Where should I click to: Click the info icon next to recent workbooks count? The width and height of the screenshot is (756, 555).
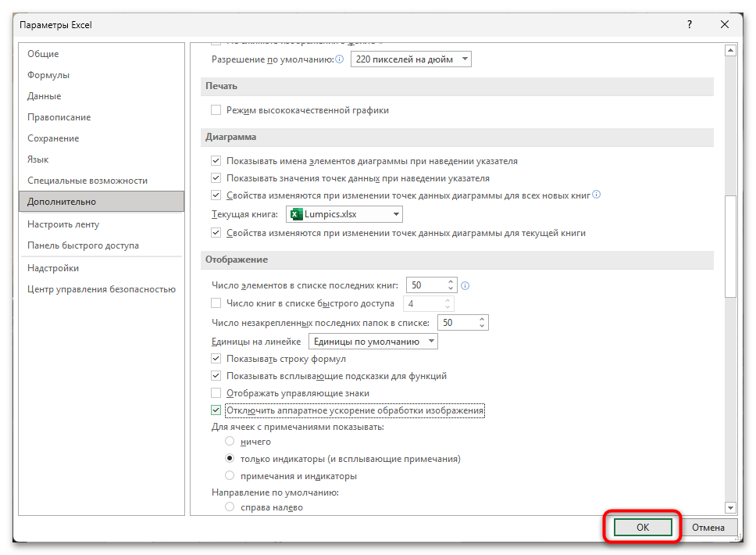pos(465,285)
